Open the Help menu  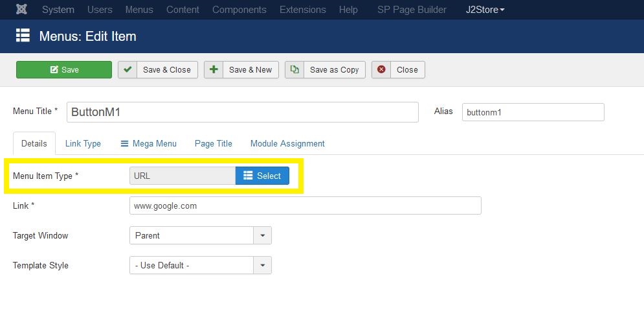[348, 10]
